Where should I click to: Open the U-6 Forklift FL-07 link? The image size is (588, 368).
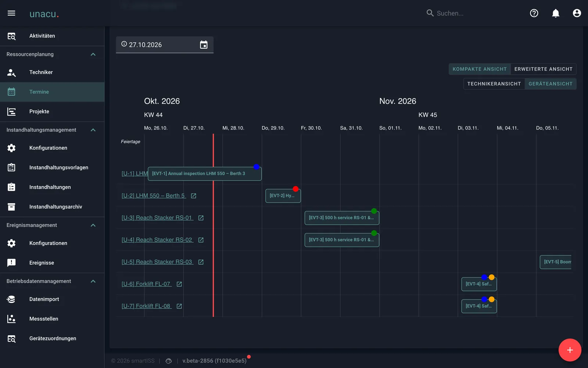click(147, 284)
